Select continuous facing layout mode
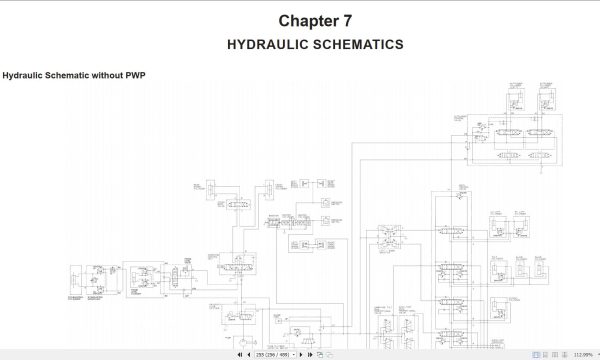Viewport: 600px width, 360px height. [x=564, y=355]
